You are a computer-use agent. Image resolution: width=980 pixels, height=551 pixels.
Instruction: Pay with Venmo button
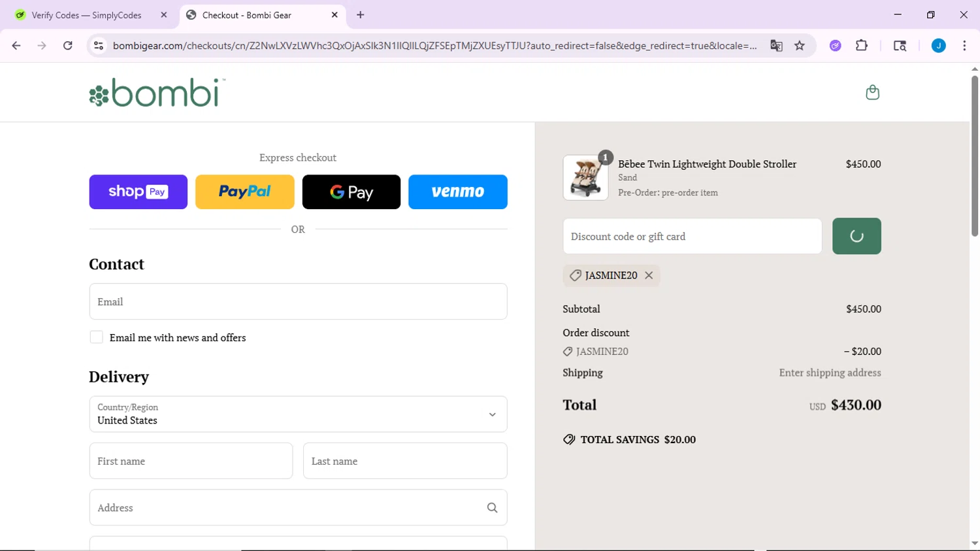coord(458,192)
